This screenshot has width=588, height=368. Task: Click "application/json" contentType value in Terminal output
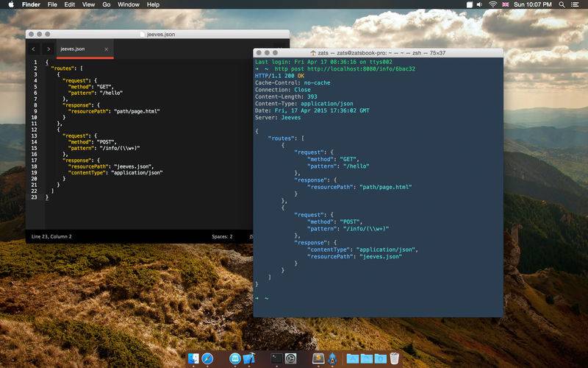385,250
